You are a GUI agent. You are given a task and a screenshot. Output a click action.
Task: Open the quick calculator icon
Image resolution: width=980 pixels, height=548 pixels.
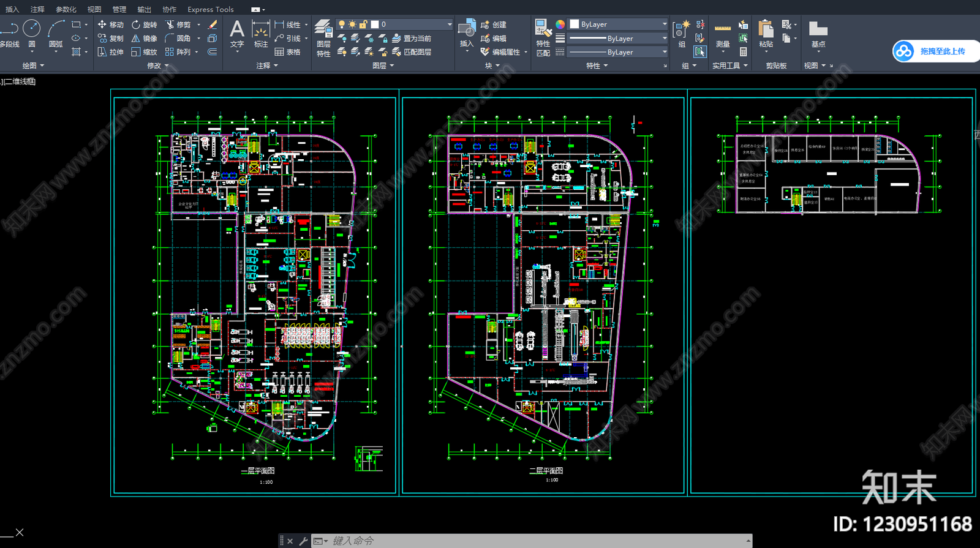743,52
